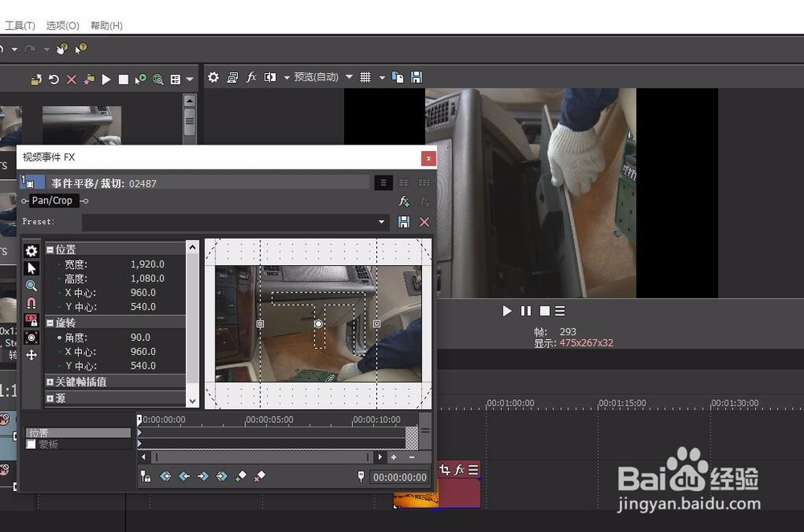Delete preset with the red X icon

(424, 222)
